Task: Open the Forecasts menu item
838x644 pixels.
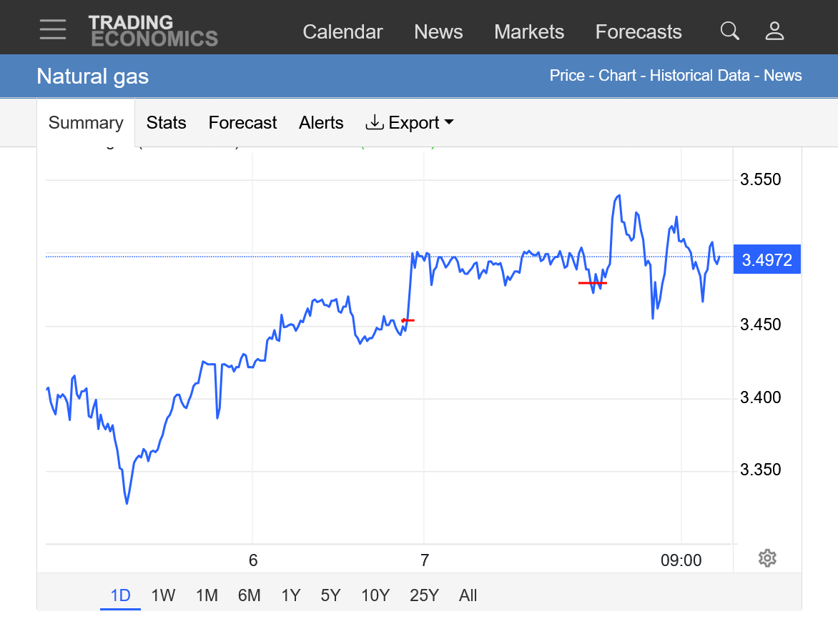Action: click(x=639, y=32)
